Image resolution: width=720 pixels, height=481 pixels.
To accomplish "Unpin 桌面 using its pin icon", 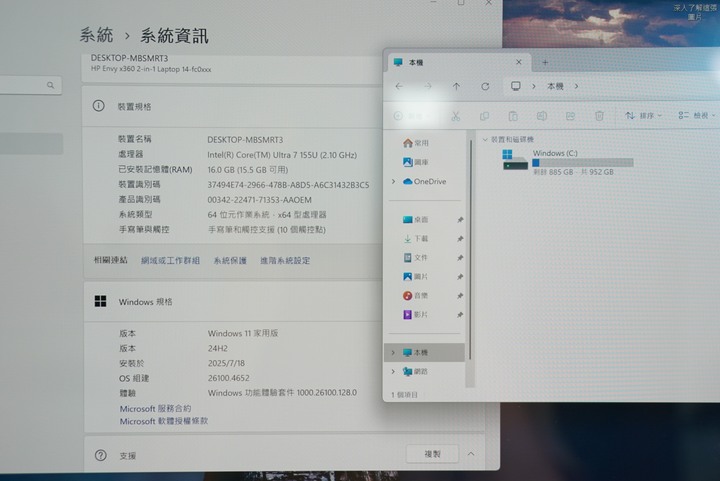I will pos(460,220).
